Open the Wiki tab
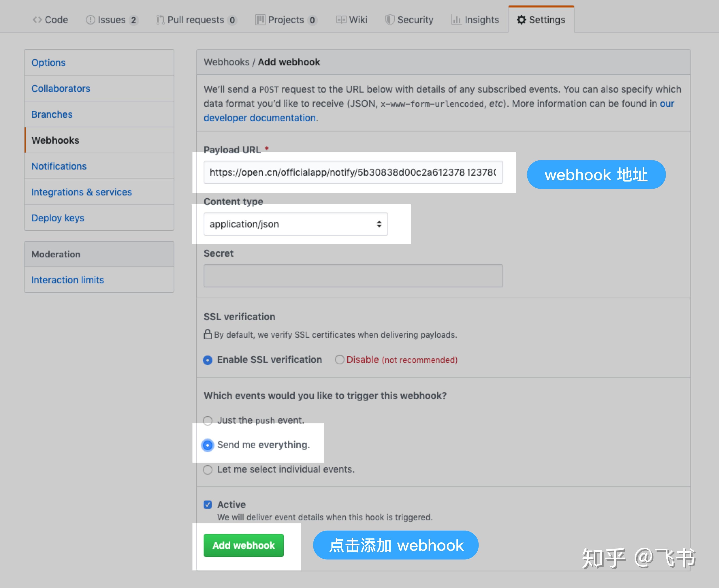Screen dimensions: 719x588 click(352, 20)
